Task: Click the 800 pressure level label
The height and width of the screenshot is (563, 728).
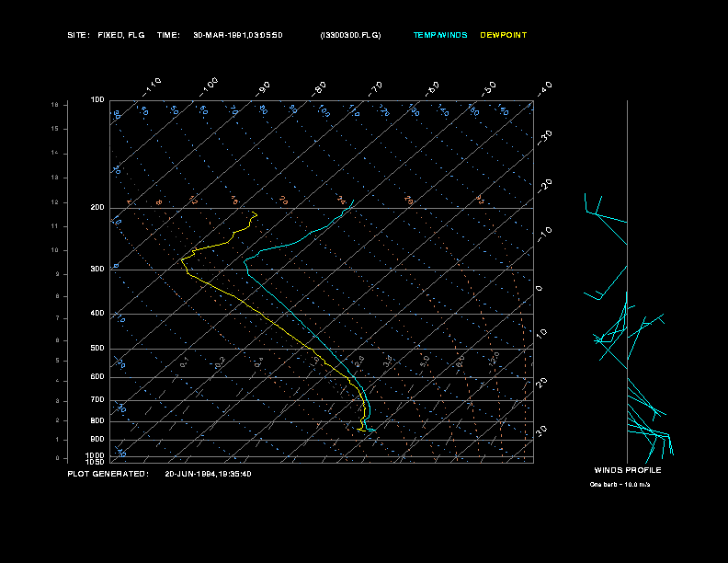Action: coord(97,420)
